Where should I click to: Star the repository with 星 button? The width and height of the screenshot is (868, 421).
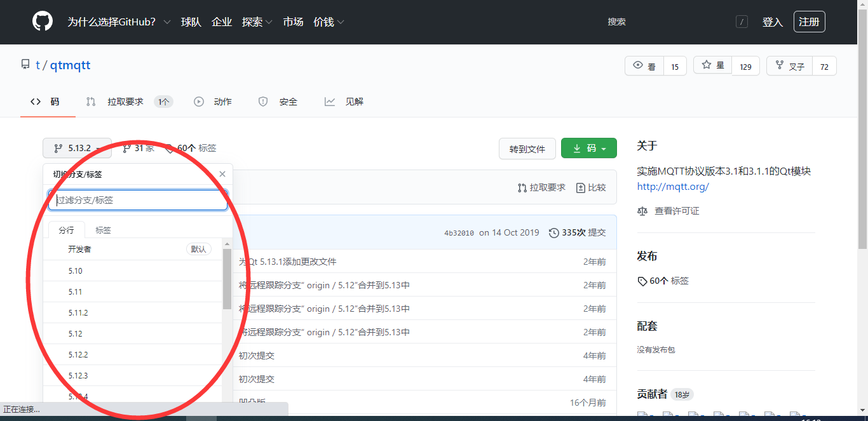pyautogui.click(x=713, y=65)
